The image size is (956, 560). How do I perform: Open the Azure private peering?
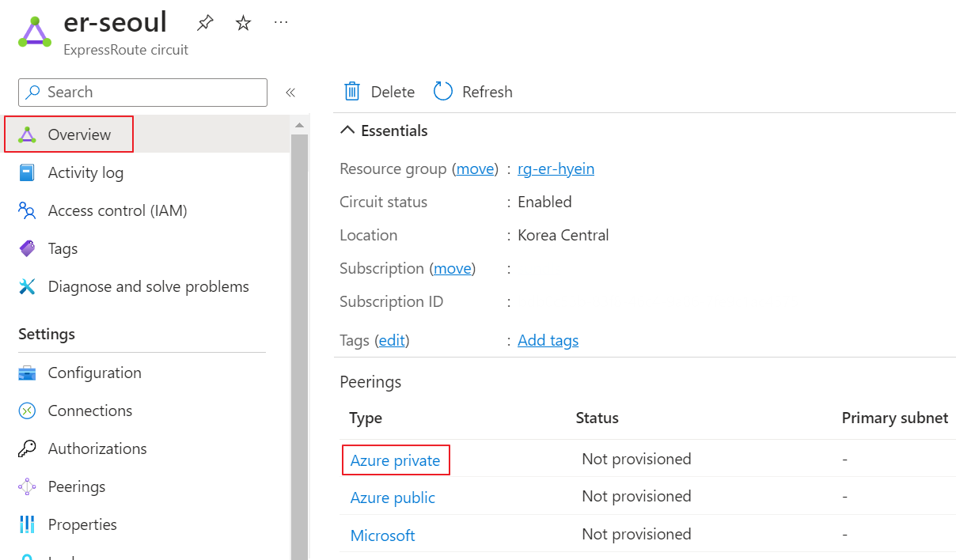(x=396, y=460)
